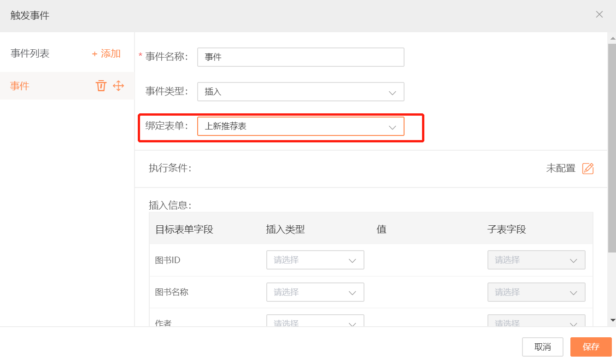Click the vertical scrollbar thumb

[612, 147]
